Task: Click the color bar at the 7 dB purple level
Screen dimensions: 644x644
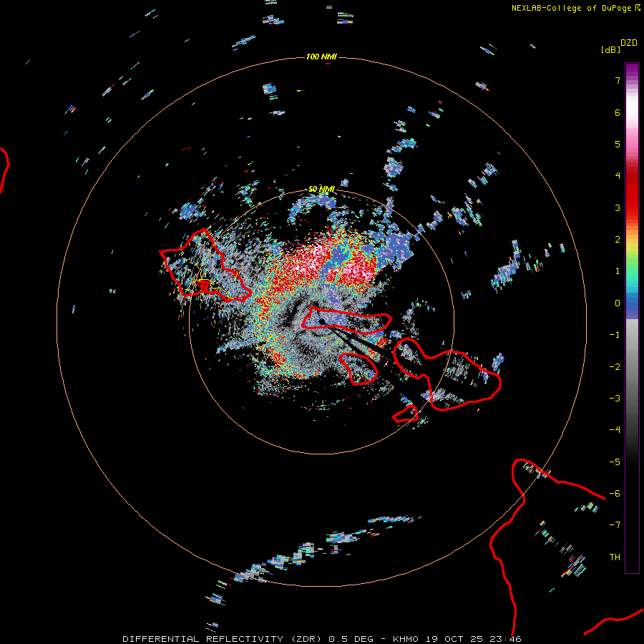Action: point(632,81)
